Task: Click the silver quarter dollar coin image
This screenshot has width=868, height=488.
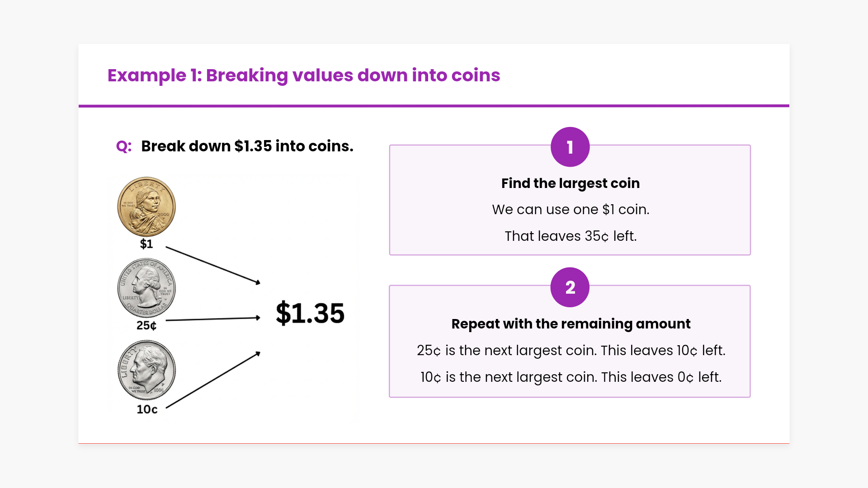Action: [146, 288]
